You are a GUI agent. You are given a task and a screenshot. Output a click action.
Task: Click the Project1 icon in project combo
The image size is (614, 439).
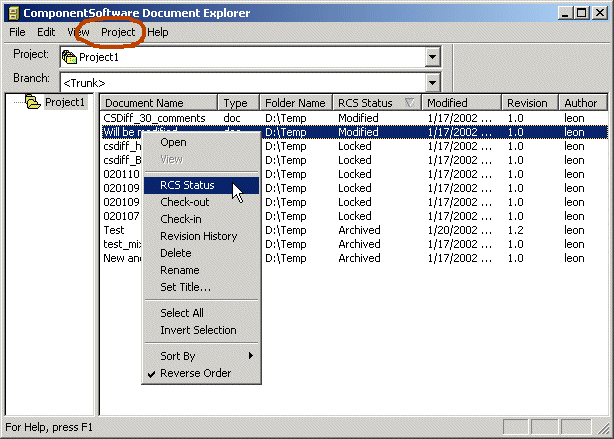[69, 57]
